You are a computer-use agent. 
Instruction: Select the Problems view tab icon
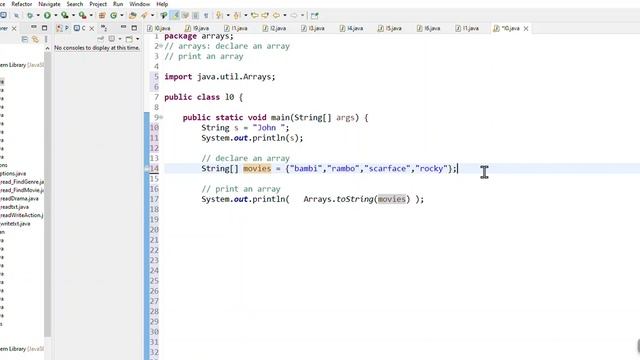60,28
